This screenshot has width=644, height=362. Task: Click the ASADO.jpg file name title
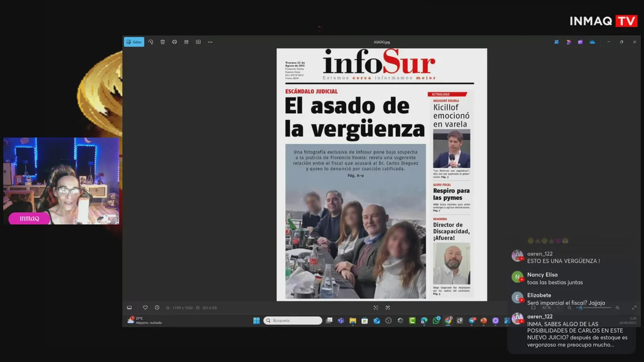coord(382,42)
